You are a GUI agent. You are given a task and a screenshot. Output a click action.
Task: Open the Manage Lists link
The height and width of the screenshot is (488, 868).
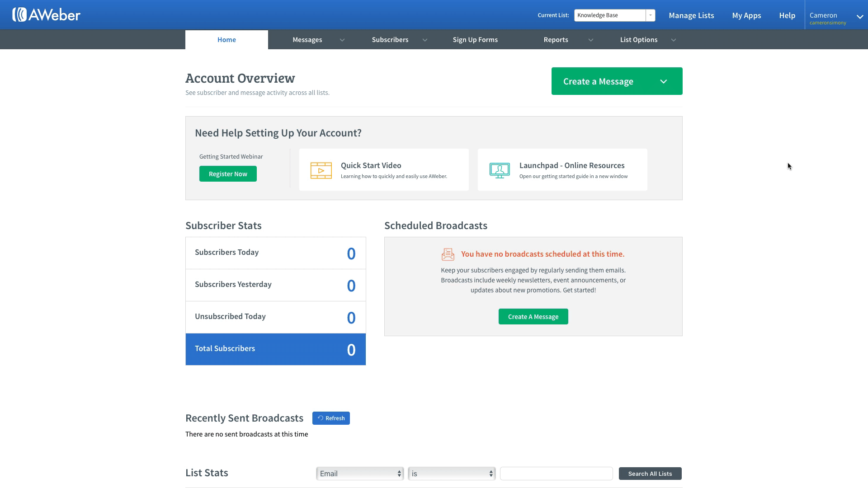tap(691, 15)
